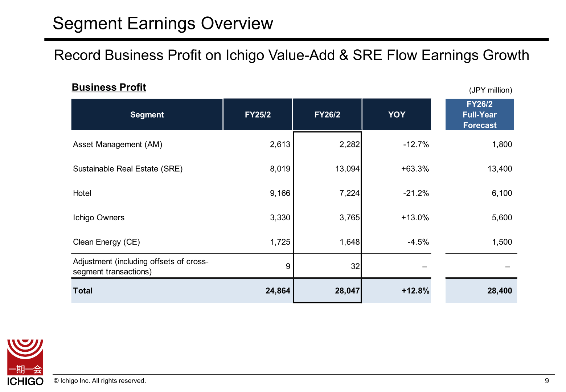Click the '+63.3%' YOY value

tap(415, 169)
